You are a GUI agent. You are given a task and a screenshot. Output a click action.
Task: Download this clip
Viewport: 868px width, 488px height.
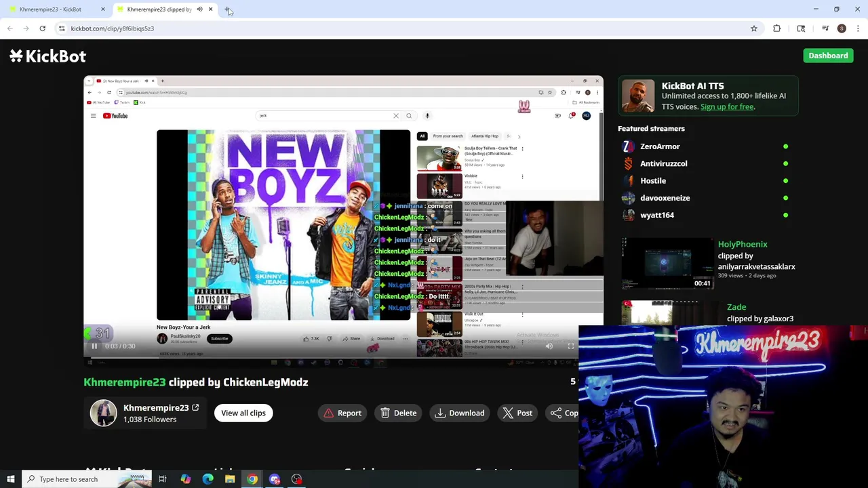point(460,413)
